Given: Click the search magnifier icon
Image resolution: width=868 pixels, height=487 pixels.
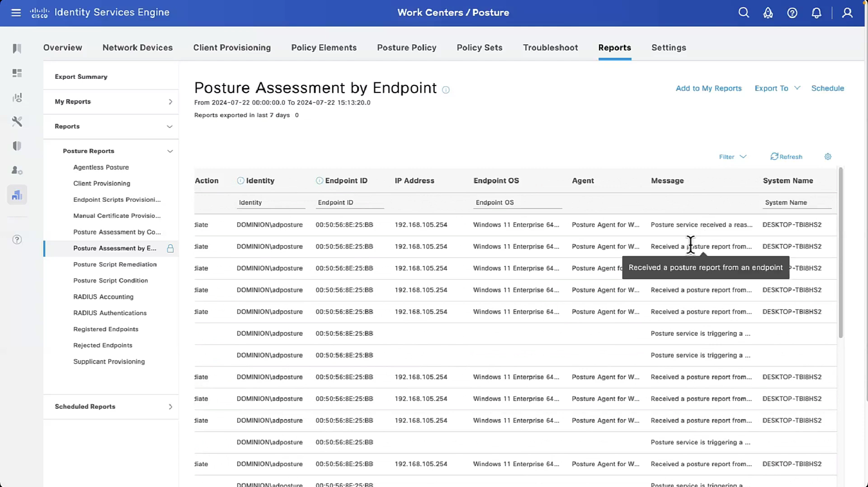Looking at the screenshot, I should 743,12.
